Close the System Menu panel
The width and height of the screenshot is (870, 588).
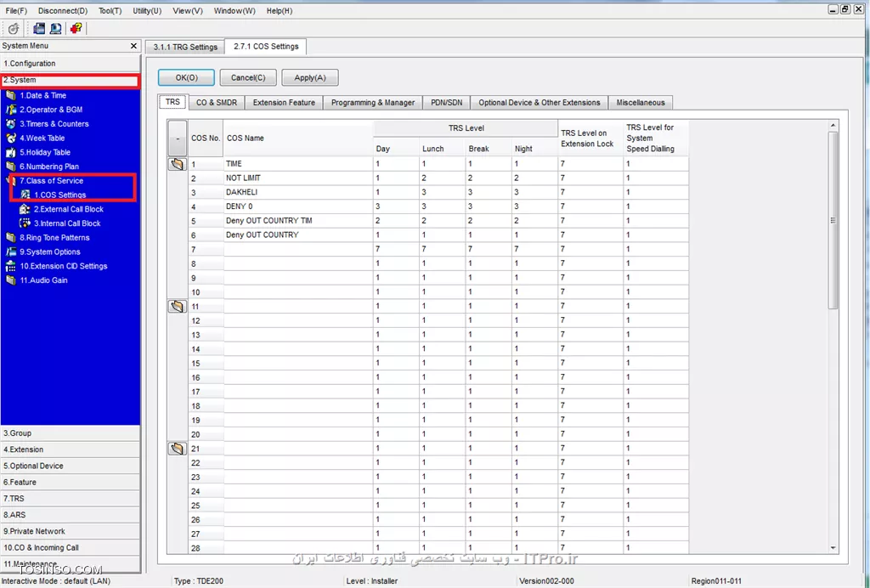133,46
